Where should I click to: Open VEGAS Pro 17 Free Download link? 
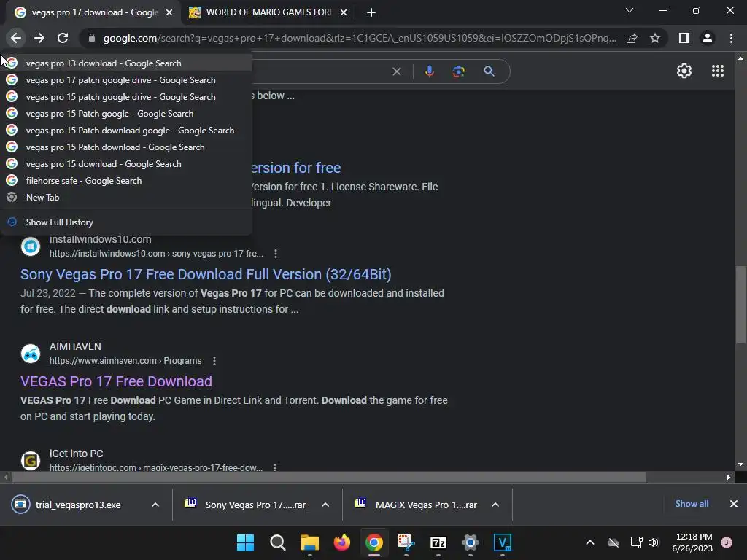point(116,381)
